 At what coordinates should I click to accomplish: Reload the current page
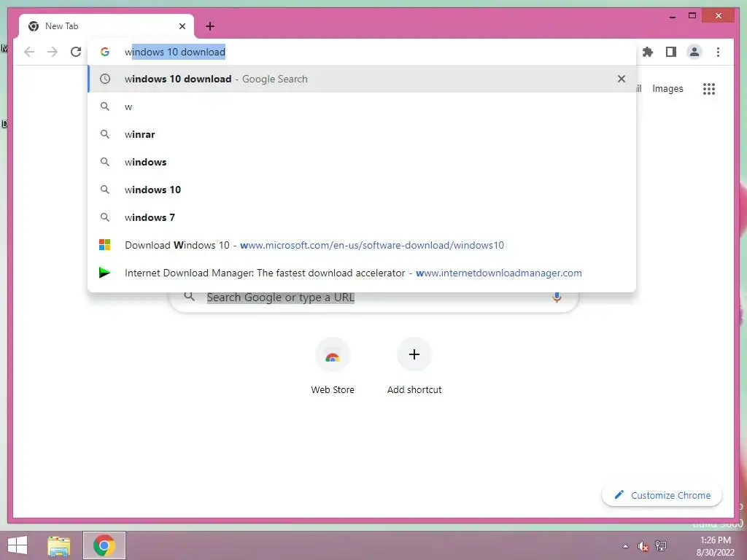pos(76,52)
